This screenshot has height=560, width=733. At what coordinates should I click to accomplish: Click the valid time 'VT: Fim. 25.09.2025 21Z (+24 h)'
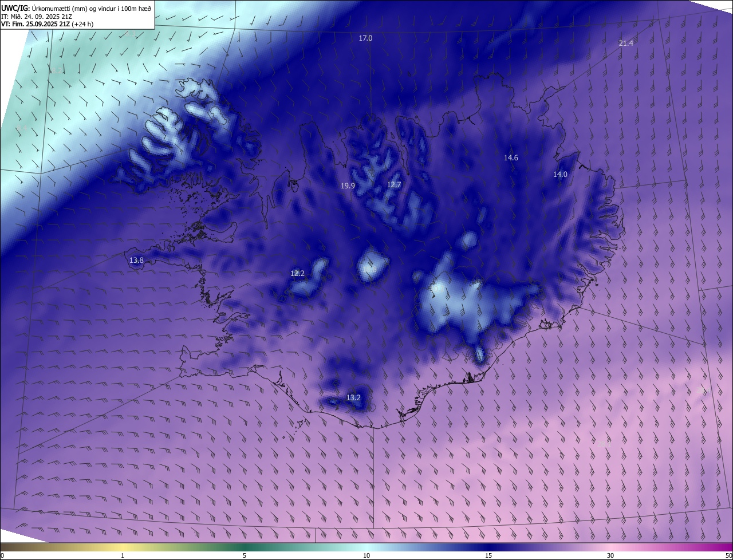coord(48,24)
